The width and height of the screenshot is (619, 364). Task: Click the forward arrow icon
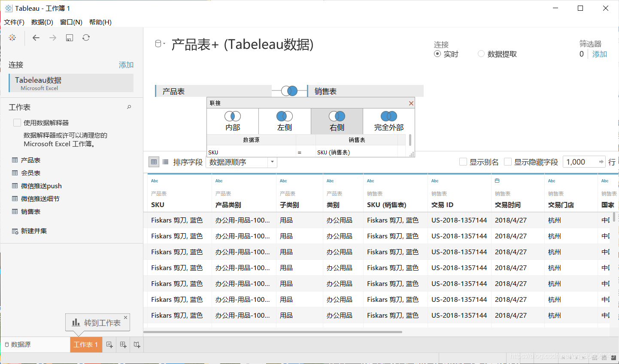pos(53,38)
